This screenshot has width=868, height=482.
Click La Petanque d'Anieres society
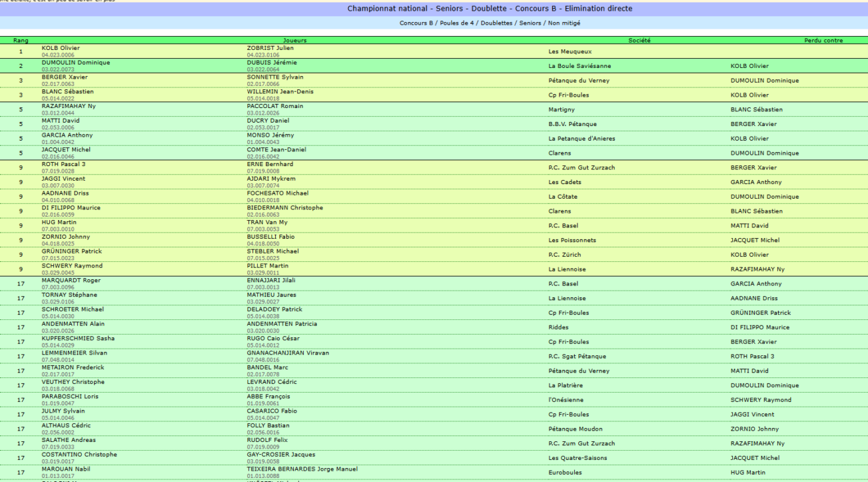[x=582, y=139]
